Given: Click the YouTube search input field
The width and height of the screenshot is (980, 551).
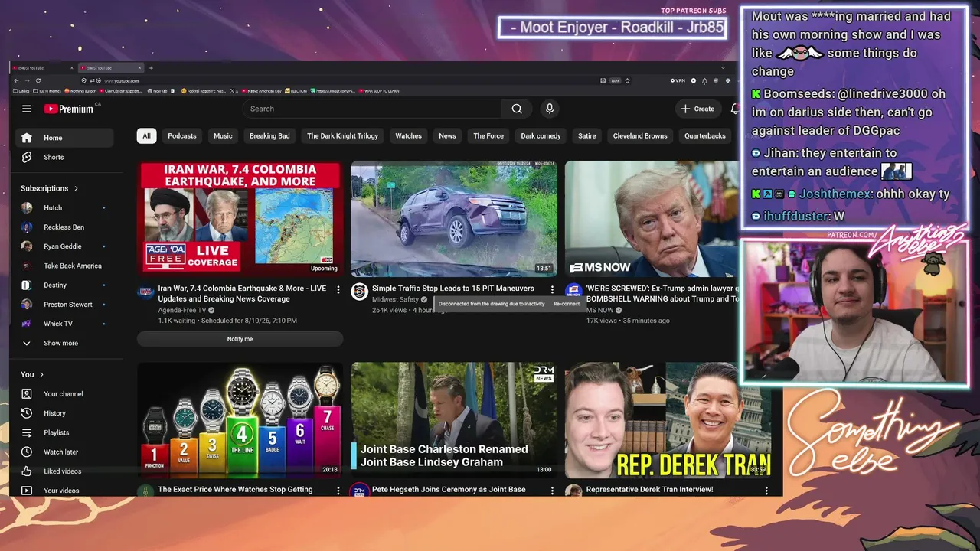Looking at the screenshot, I should click(x=374, y=109).
